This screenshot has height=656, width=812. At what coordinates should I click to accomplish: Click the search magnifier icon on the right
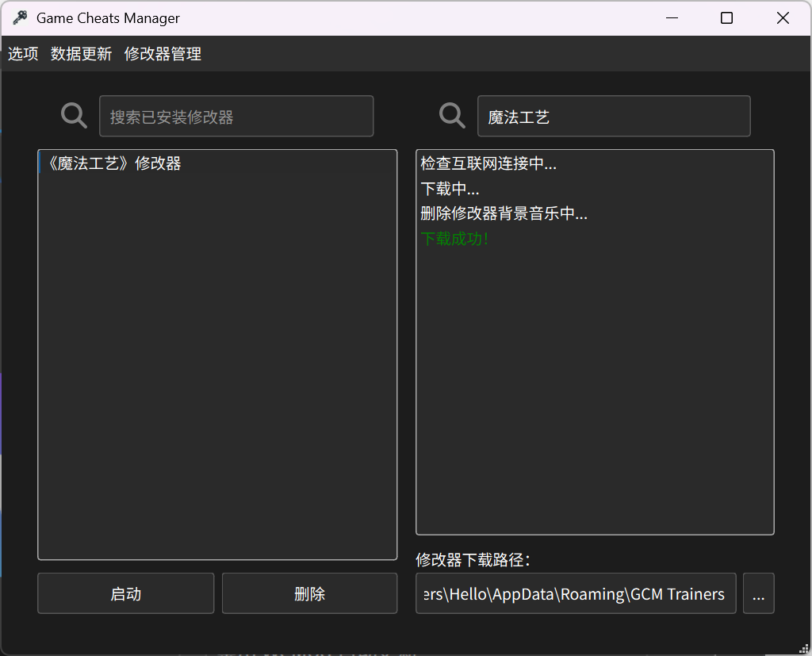[x=451, y=115]
